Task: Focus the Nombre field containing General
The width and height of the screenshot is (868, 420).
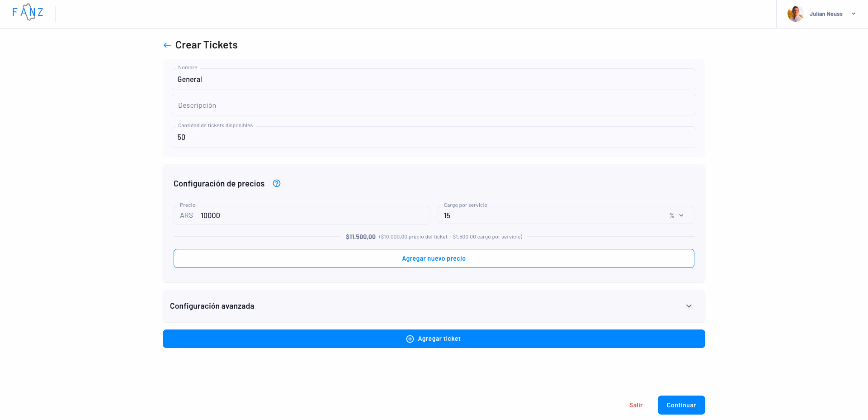Action: 434,80
